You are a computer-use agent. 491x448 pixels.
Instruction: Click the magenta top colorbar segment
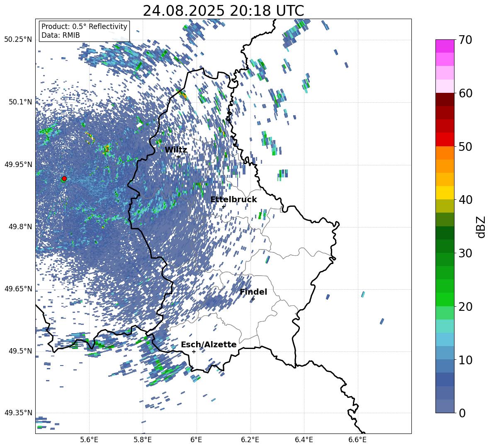(445, 46)
